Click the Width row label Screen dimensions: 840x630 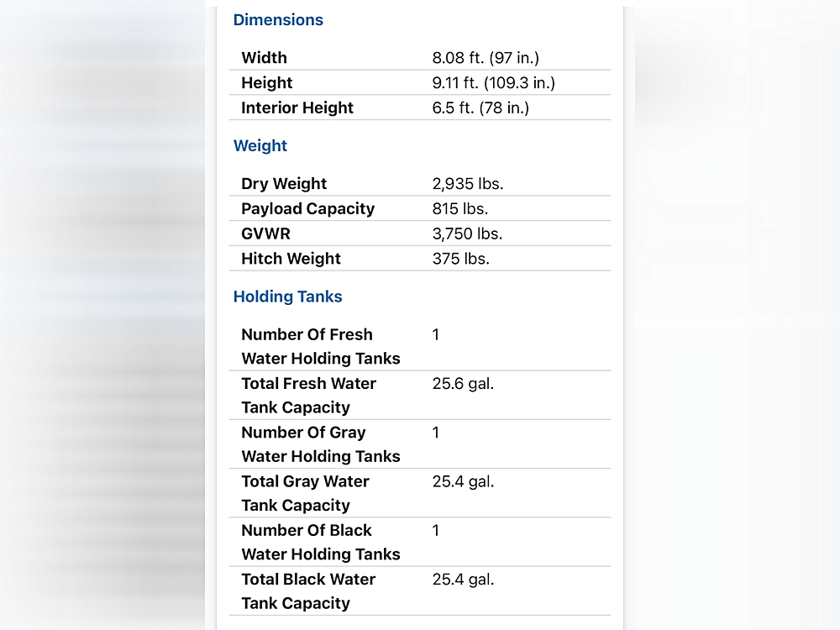pos(264,58)
